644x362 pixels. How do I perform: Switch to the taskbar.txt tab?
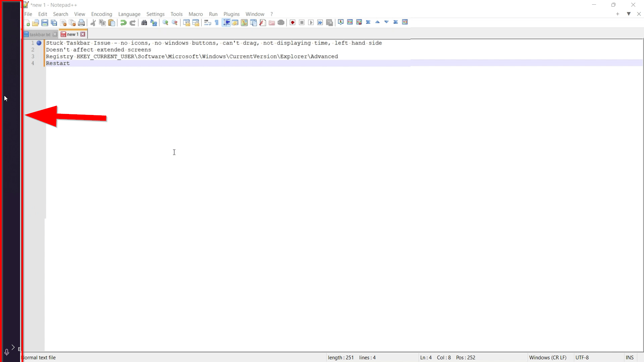point(40,34)
